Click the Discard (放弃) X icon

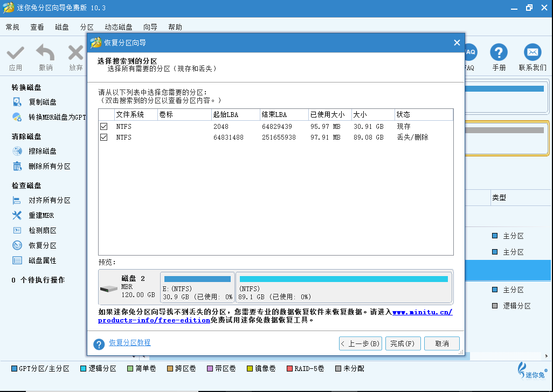tap(75, 53)
